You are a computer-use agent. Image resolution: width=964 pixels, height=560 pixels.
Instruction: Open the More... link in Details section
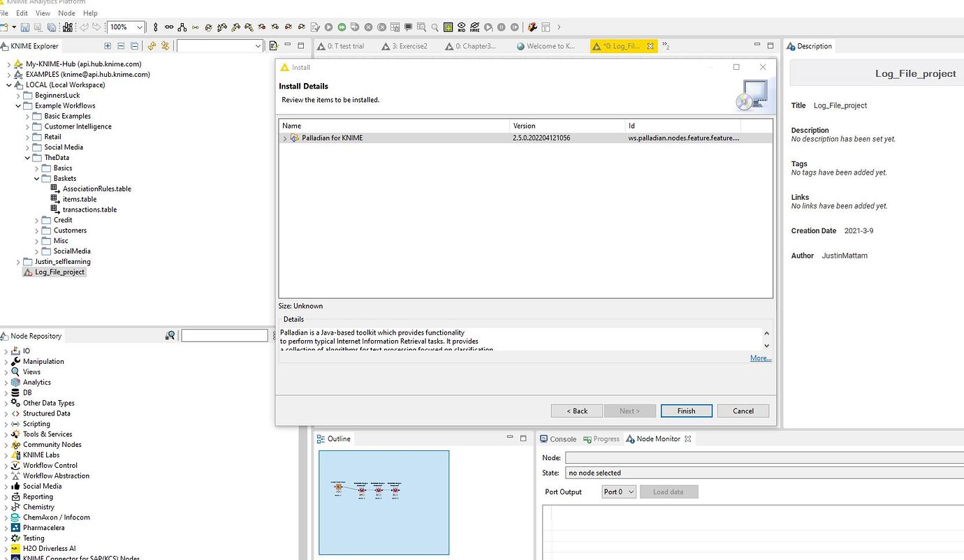click(x=760, y=358)
